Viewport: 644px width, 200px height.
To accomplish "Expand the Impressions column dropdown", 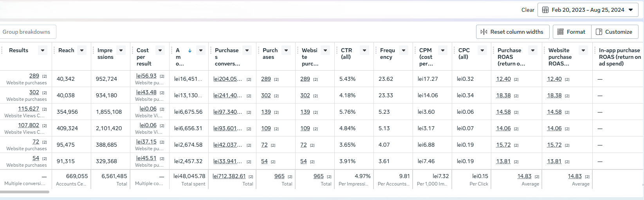I will (121, 50).
